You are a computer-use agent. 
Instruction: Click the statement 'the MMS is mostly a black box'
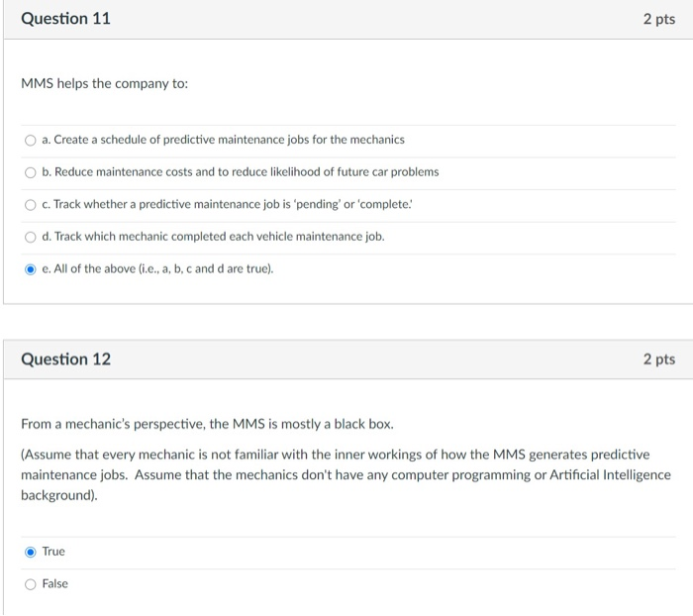(x=301, y=424)
